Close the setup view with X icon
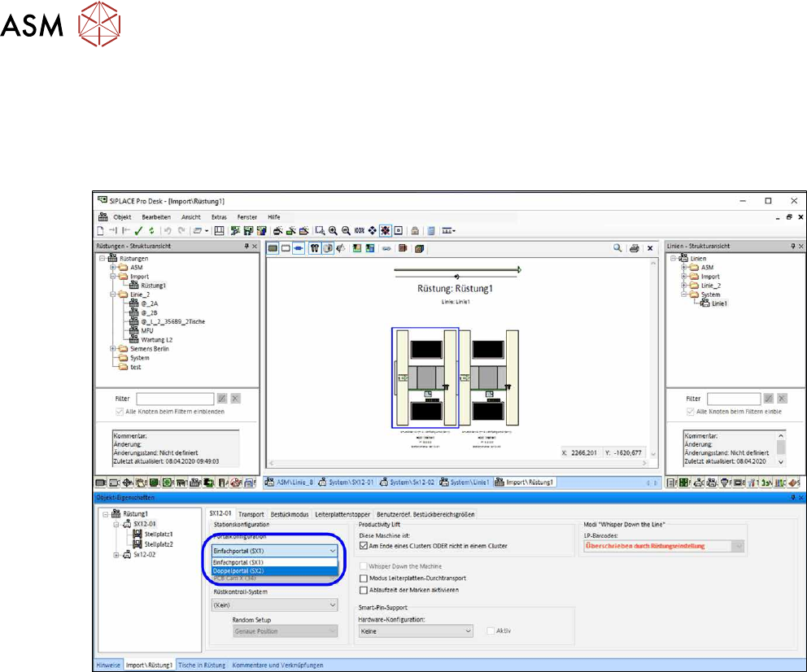Screen dimensions: 807x672 coord(650,248)
